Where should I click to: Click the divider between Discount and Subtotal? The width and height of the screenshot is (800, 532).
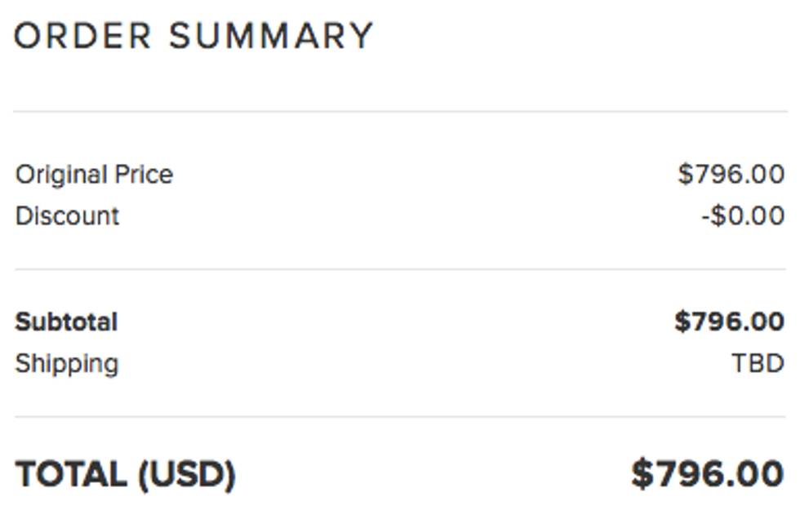coord(400,269)
